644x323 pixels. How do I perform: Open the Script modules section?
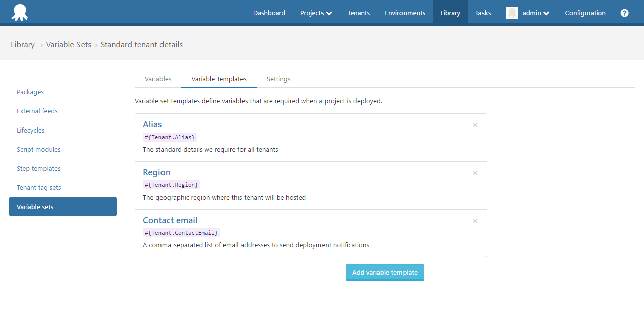point(39,149)
